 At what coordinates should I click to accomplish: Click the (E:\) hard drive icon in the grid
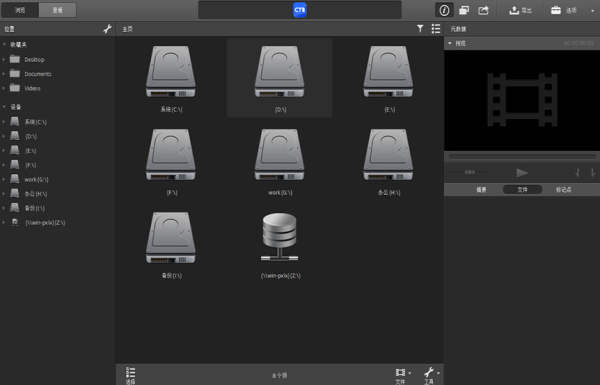[388, 72]
